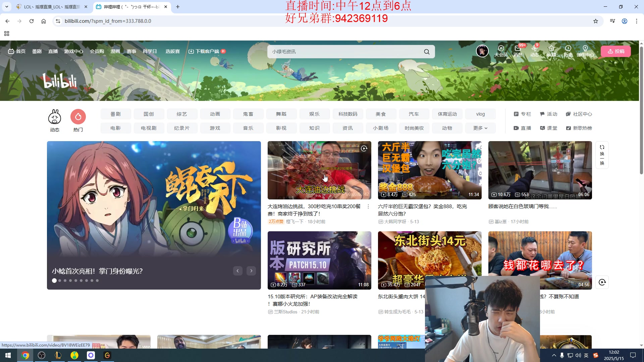Select the 鬼畜 category button
This screenshot has height=362, width=644.
[x=248, y=114]
